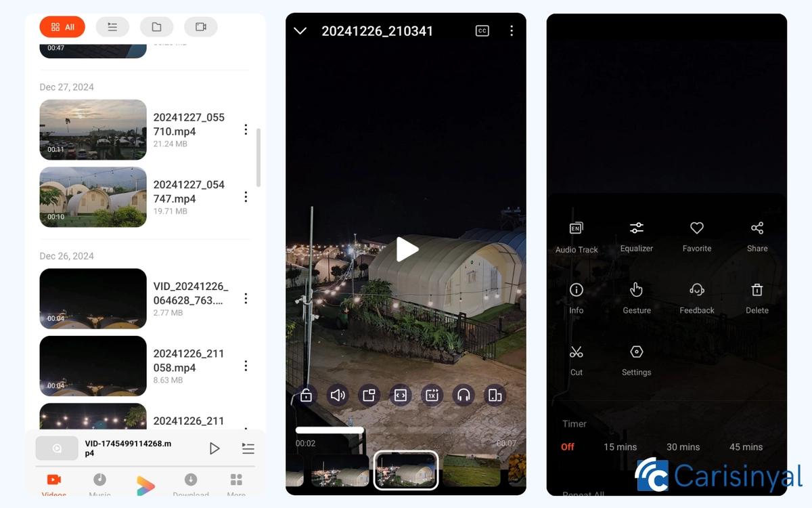The image size is (812, 508).
Task: Open the Equalizer
Action: pyautogui.click(x=637, y=237)
